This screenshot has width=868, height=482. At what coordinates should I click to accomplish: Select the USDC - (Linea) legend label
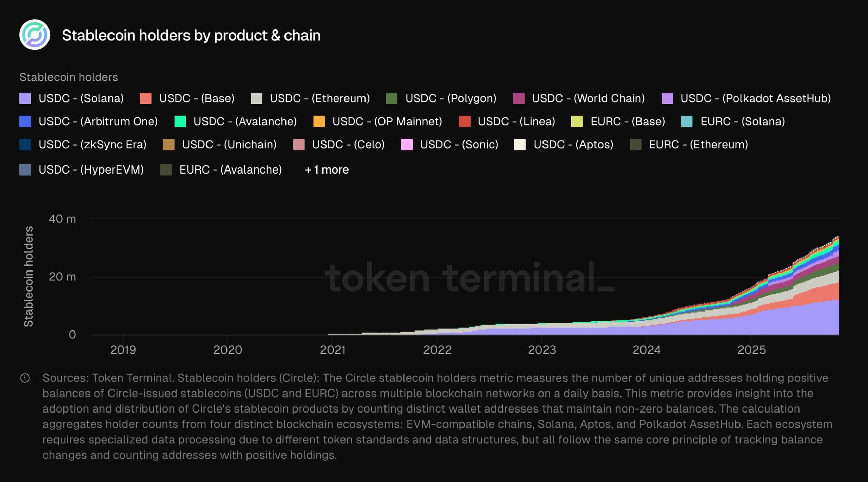[x=516, y=121]
